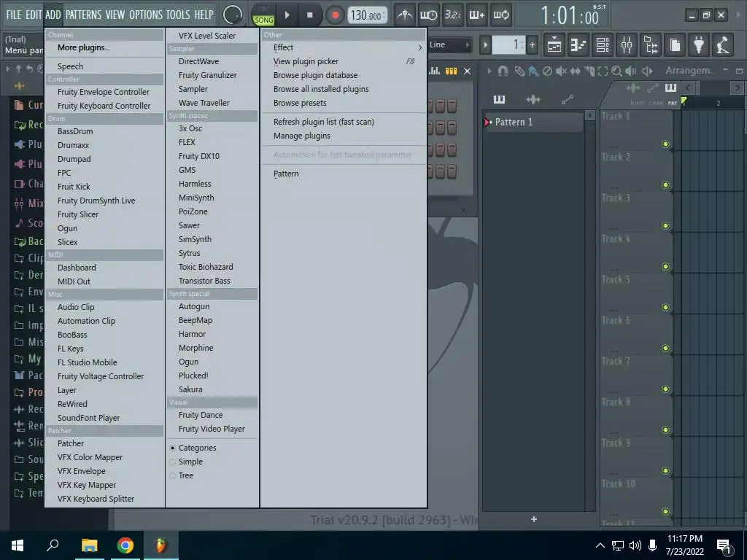
Task: Expand the Templates browser folder
Action: pyautogui.click(x=28, y=492)
